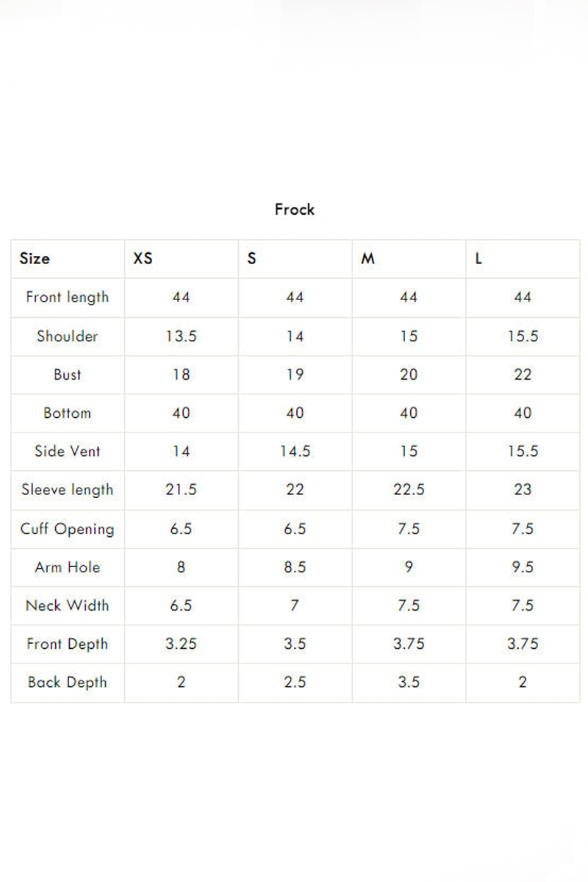The width and height of the screenshot is (588, 882).
Task: Select the Size header cell
Action: (68, 259)
